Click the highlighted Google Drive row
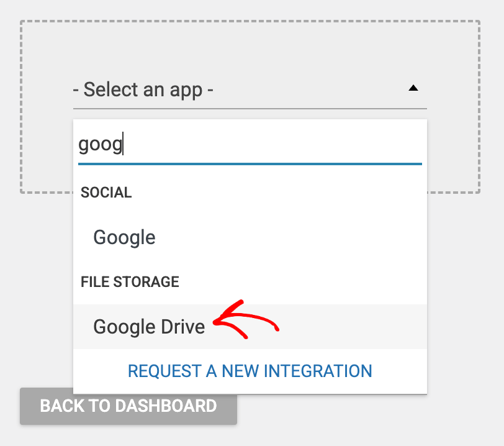The width and height of the screenshot is (504, 446). point(149,326)
